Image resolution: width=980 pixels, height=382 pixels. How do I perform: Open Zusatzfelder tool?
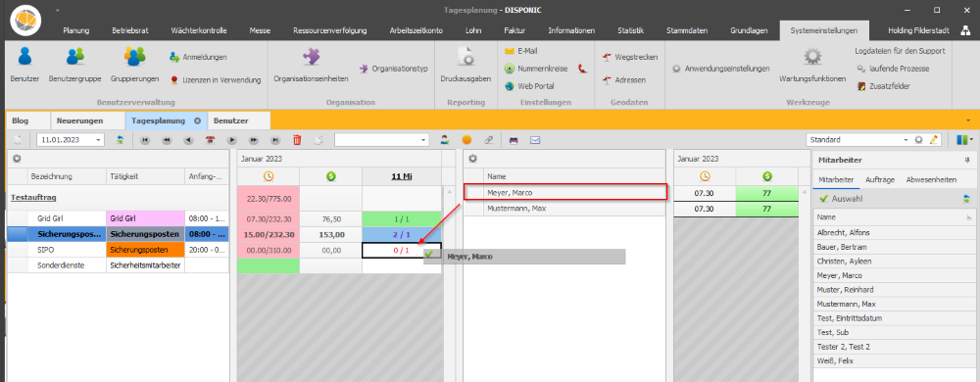pyautogui.click(x=883, y=86)
